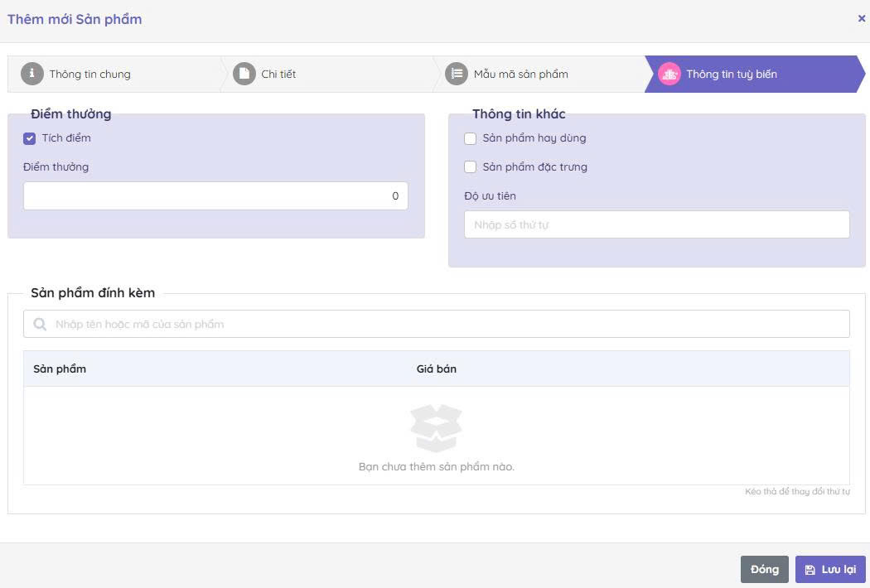
Task: Focus the Điểm thưởng number field
Action: (215, 196)
